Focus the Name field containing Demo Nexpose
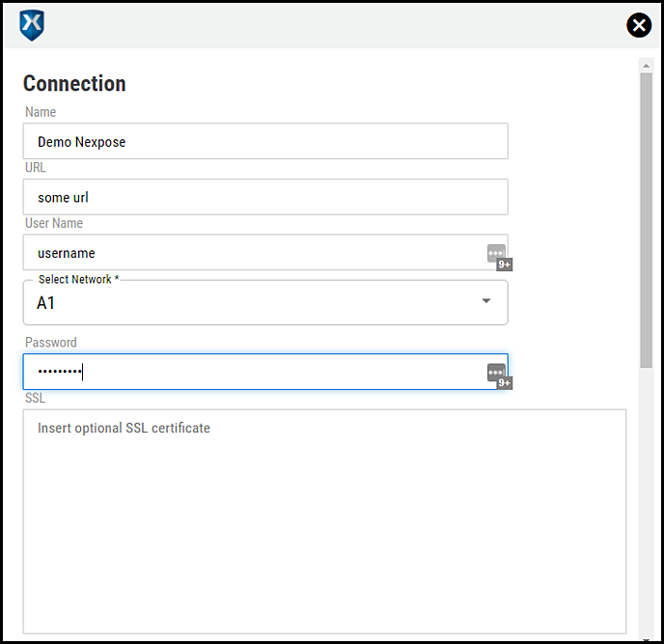The height and width of the screenshot is (644, 664). [265, 141]
